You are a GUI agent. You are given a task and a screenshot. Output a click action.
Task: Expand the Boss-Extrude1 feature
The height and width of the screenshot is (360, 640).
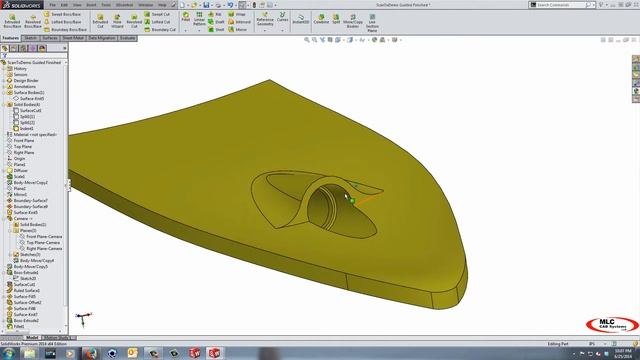click(4, 272)
